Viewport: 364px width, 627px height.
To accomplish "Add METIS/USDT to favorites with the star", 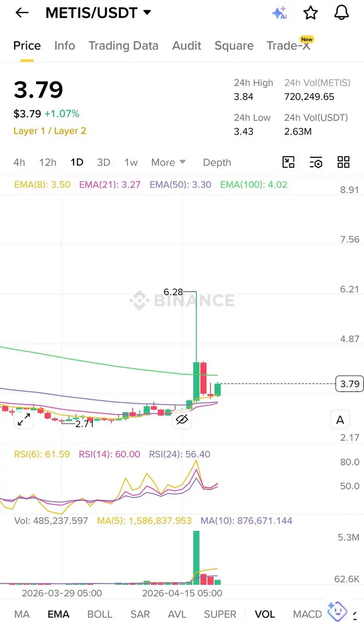I will point(311,13).
